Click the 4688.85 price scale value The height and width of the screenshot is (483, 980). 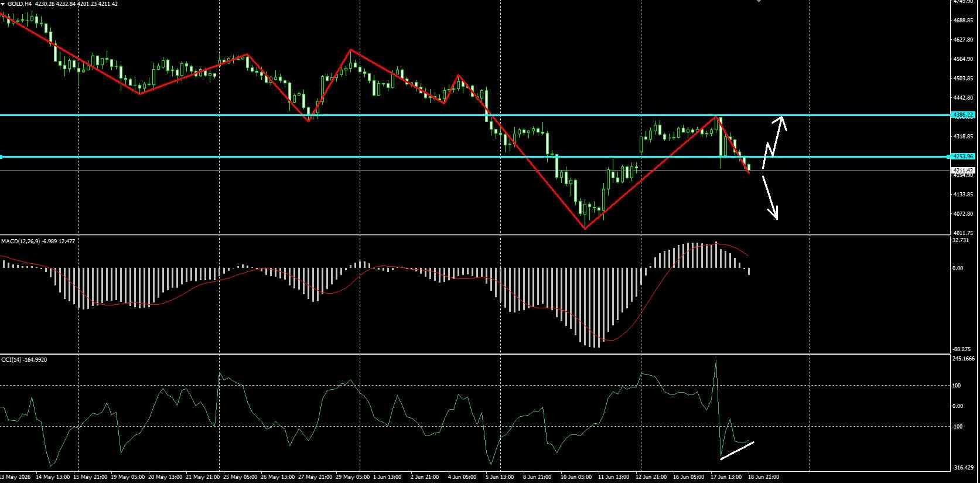(963, 21)
